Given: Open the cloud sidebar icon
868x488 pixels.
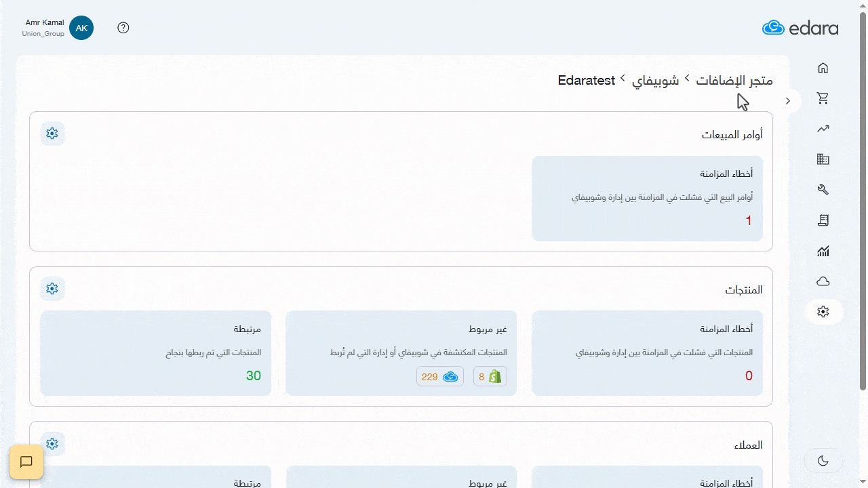Looking at the screenshot, I should coord(823,281).
